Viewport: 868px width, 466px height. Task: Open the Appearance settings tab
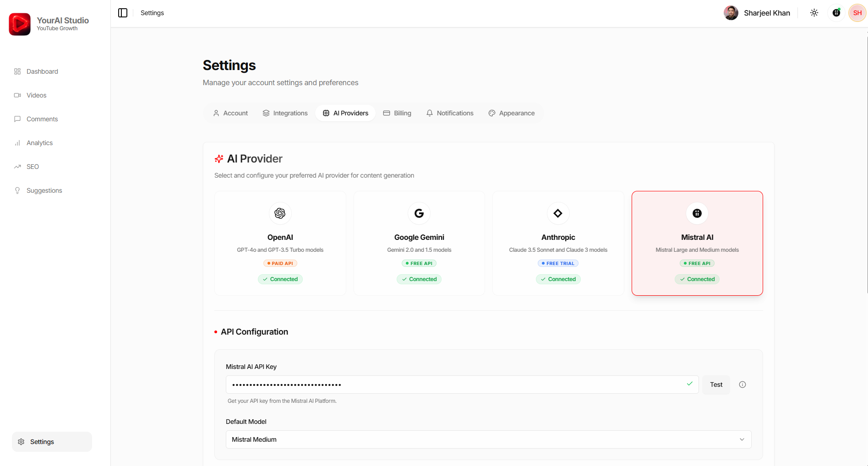coord(512,113)
